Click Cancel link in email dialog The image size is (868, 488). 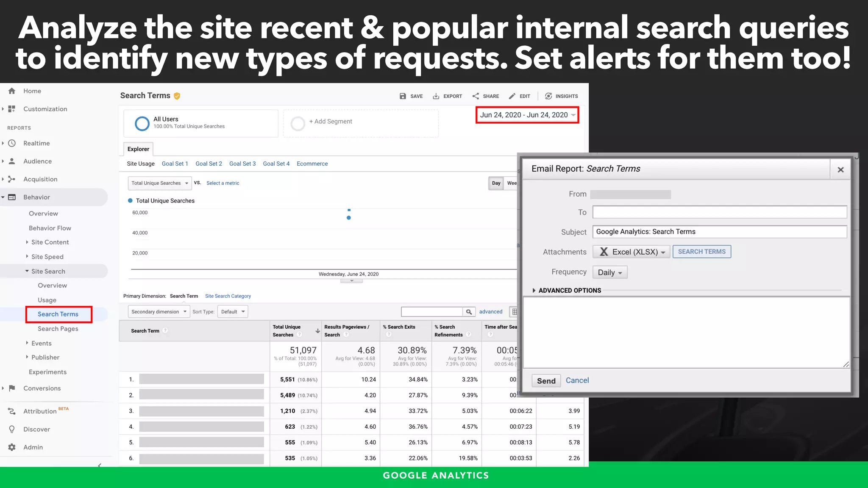[x=577, y=380]
